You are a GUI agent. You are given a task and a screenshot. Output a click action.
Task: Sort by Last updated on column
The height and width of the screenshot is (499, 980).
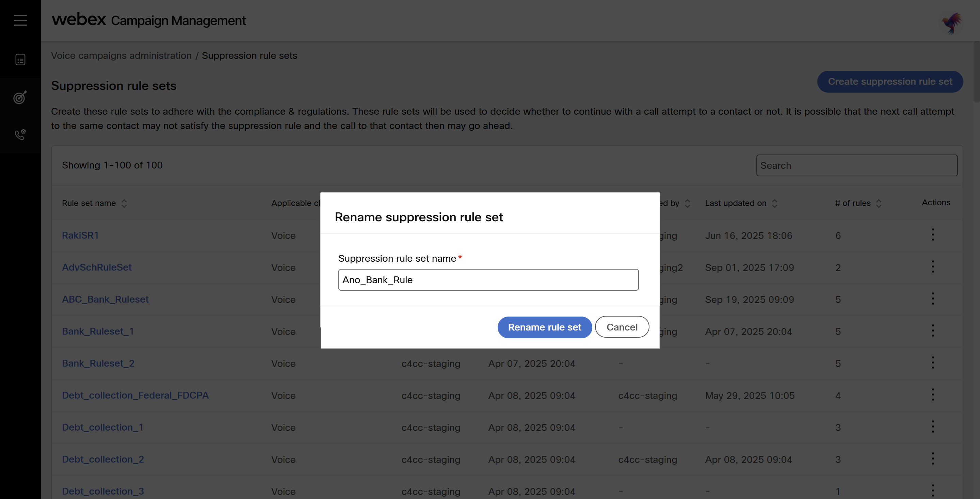774,204
